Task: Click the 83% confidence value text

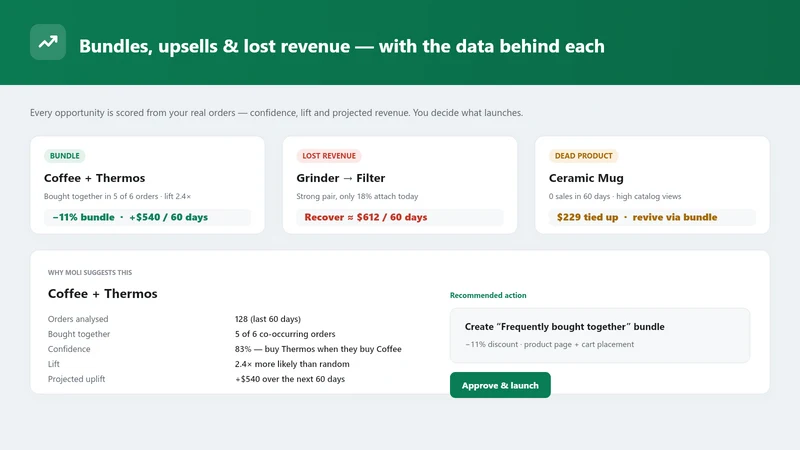Action: [318, 349]
